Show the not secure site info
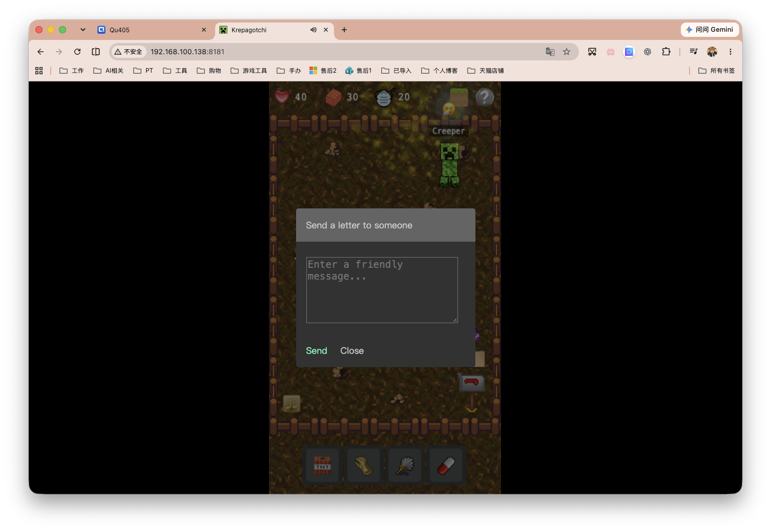Image resolution: width=771 pixels, height=532 pixels. click(129, 52)
